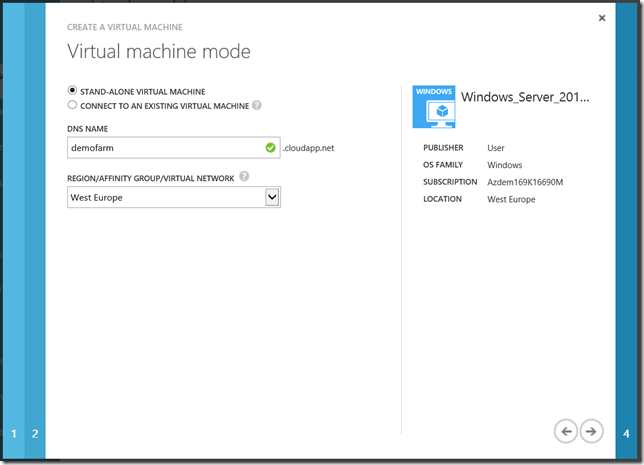Click the Publisher value User
Viewport: 644px width, 465px height.
coord(495,148)
